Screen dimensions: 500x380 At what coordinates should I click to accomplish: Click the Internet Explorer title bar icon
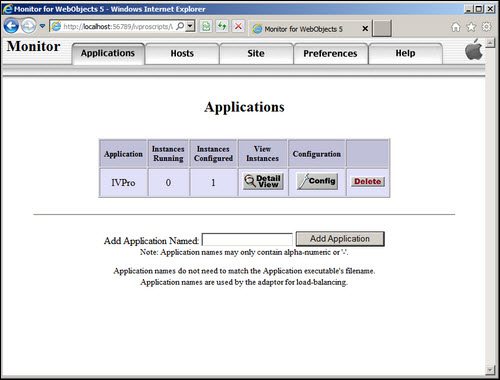point(7,9)
